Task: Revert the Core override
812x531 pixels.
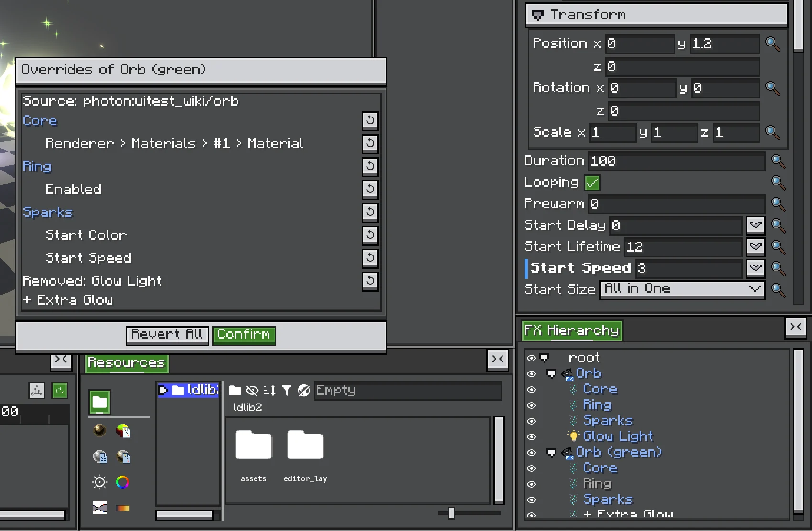Action: coord(370,120)
